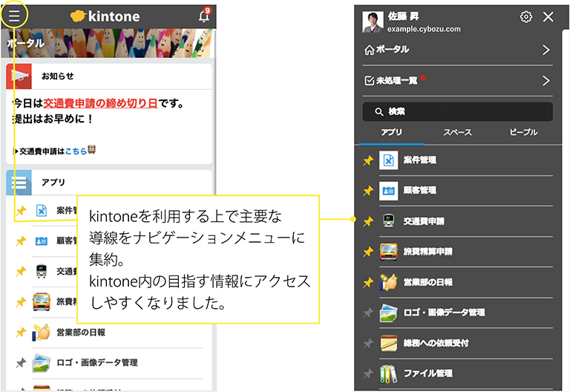This screenshot has height=392, width=570.
Task: Open 案件管理 icon in portal list
Action: coord(42,211)
